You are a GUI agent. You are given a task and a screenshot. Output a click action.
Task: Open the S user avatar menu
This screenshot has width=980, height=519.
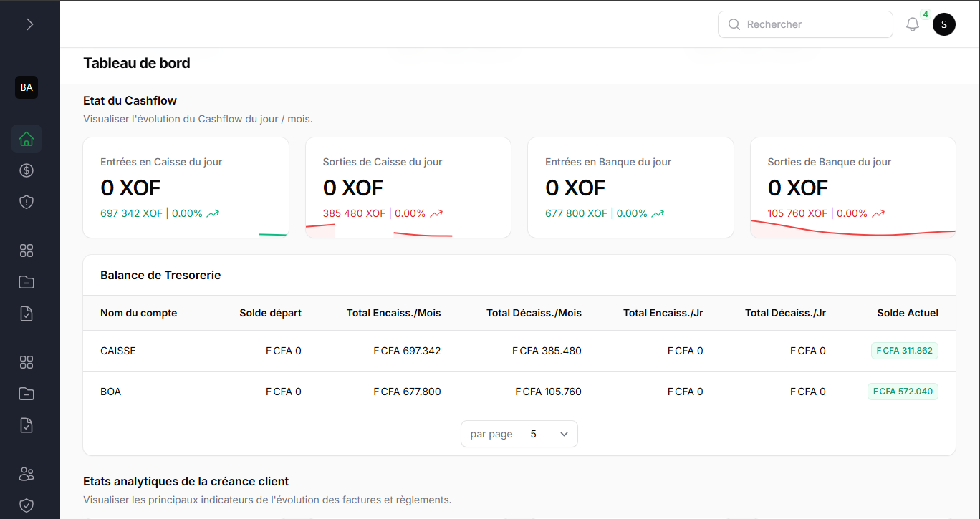(943, 24)
